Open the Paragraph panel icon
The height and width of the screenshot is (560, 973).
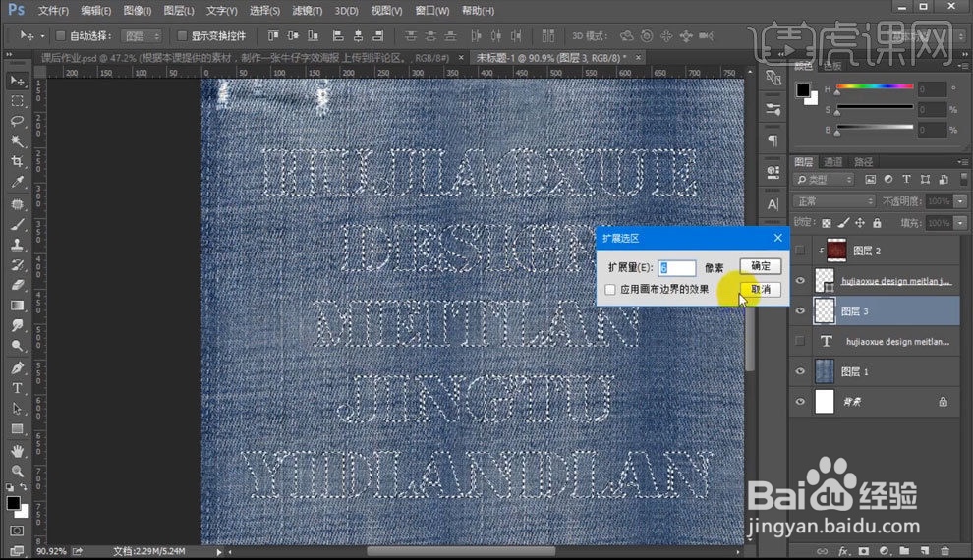tap(773, 140)
